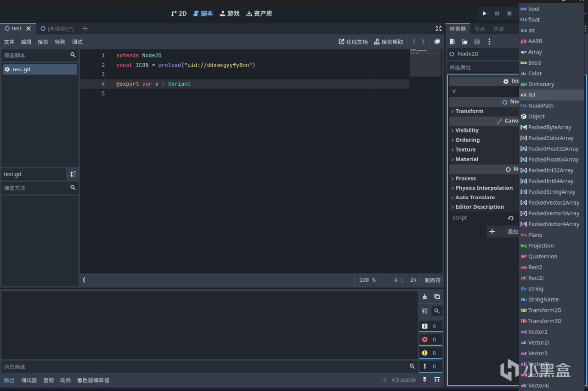Screen dimensions: 588x391
Task: Open the 调试 menu in script editor
Action: pyautogui.click(x=77, y=42)
